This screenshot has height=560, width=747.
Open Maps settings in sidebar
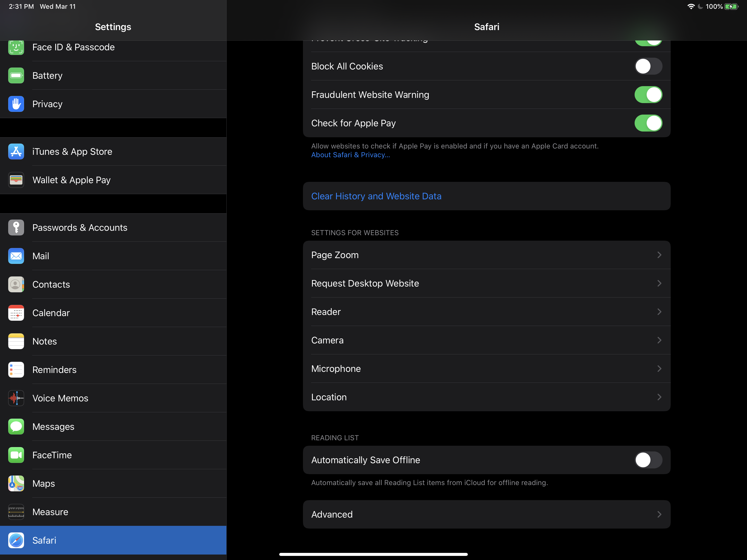pos(113,483)
